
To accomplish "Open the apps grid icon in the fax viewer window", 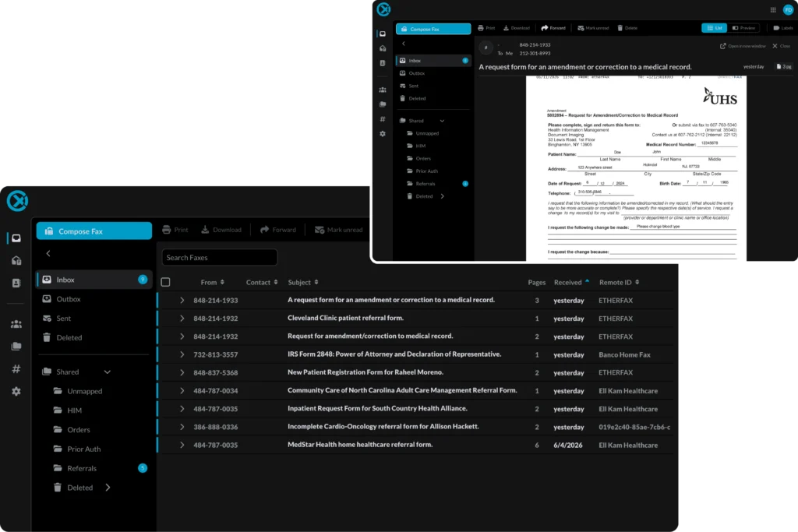I will point(773,9).
